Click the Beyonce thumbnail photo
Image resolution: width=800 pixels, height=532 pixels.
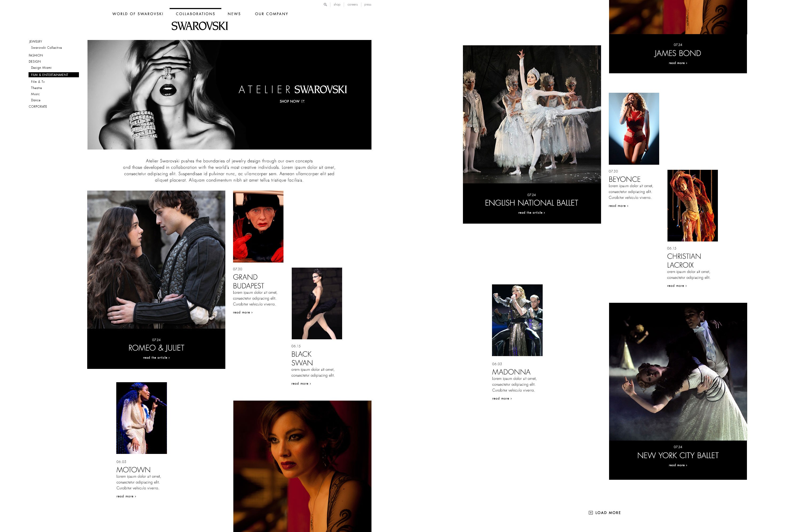[633, 128]
